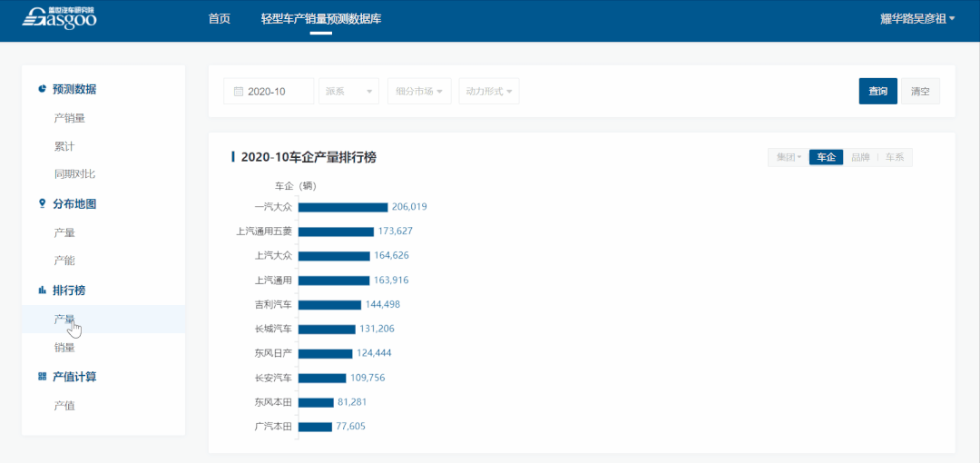Click the value 173,627
This screenshot has height=463, width=980.
coord(395,231)
